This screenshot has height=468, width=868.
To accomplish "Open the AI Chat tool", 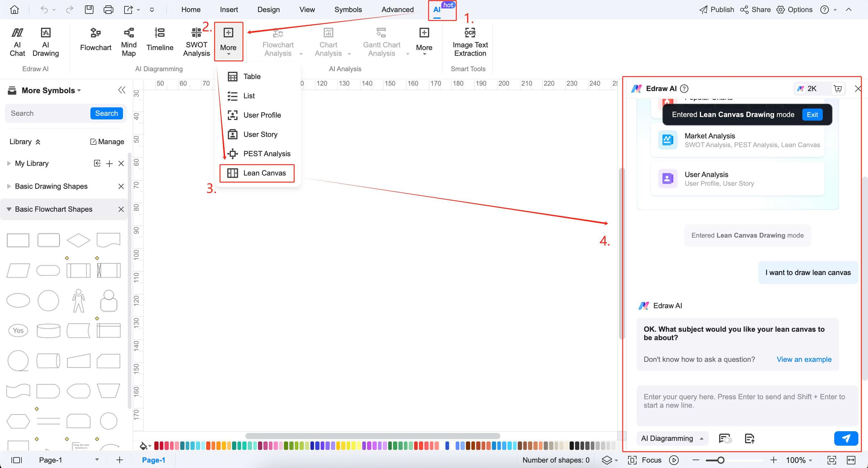I will point(17,42).
